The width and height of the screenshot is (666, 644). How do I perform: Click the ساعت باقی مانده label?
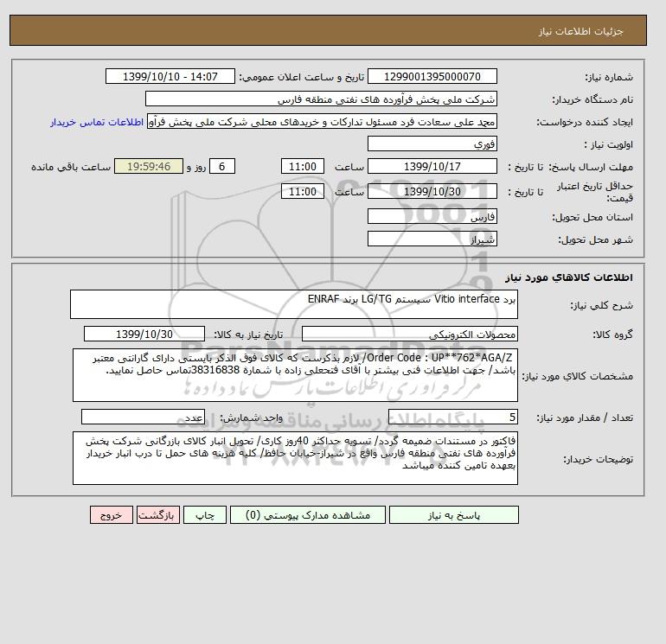click(71, 167)
